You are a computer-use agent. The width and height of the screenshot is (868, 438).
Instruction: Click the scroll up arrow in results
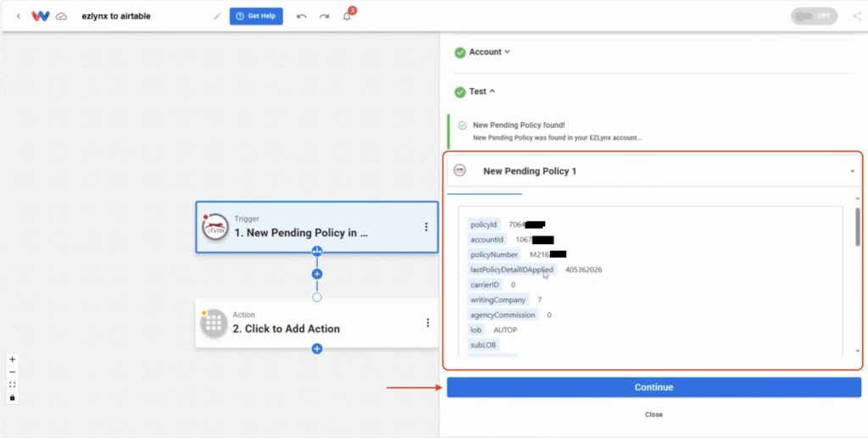point(858,198)
